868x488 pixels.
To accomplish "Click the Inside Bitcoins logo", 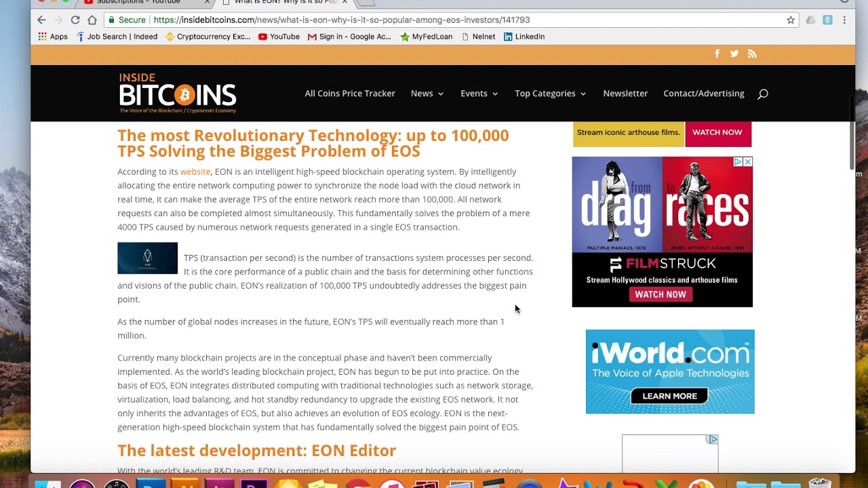I will (x=178, y=93).
